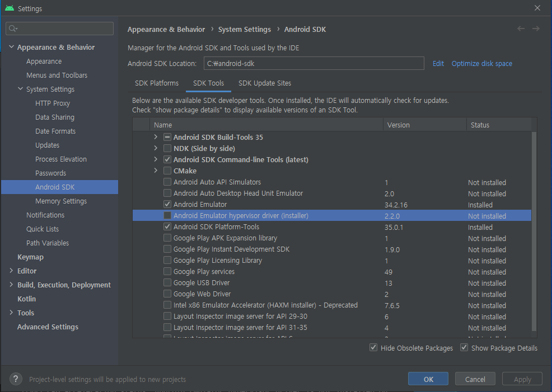Expand the Editor settings node

coord(11,271)
